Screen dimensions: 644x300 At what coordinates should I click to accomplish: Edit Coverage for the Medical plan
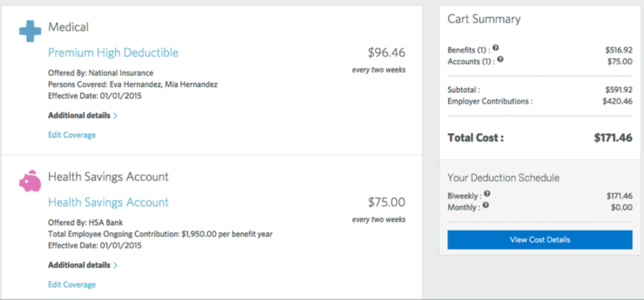(72, 135)
